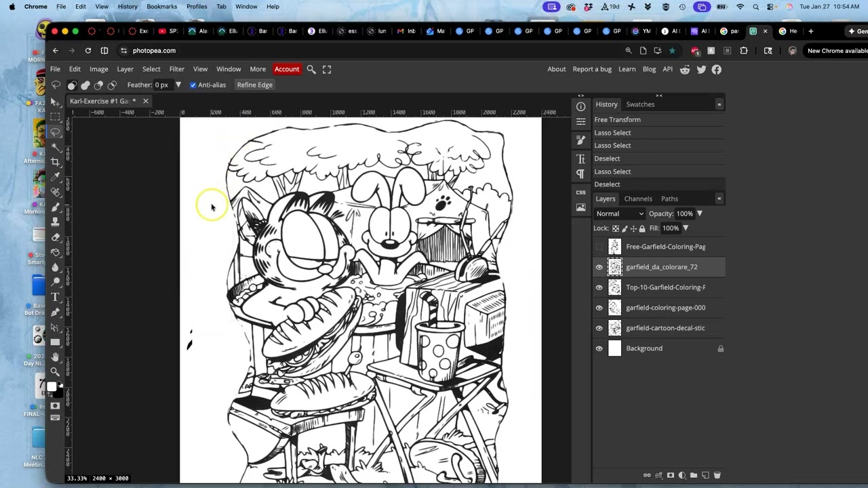Select the Rectangle Select tool

[56, 117]
